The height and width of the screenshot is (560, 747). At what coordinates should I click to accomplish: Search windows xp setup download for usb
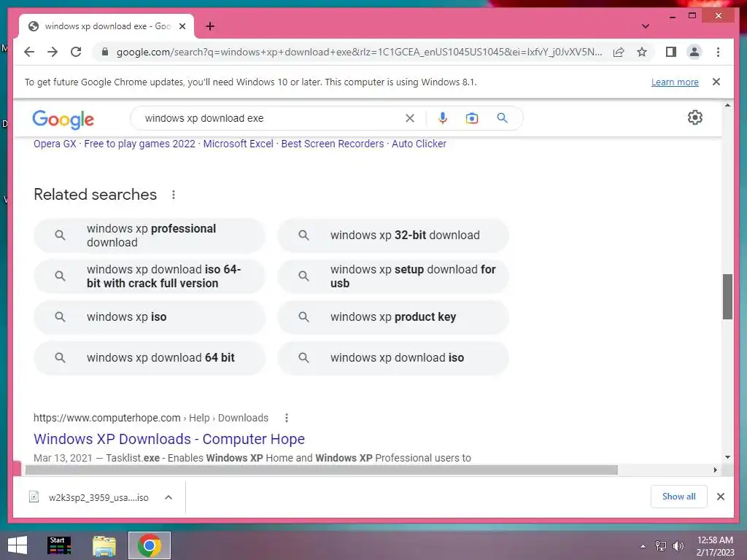pos(393,276)
